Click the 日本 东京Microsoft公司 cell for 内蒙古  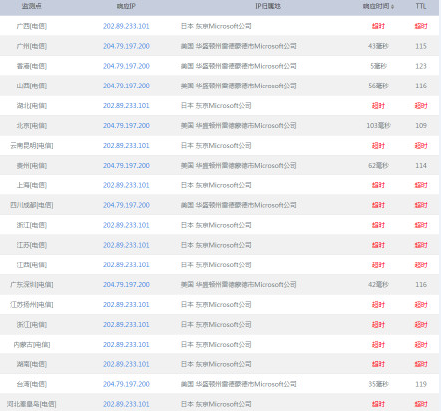coord(216,344)
